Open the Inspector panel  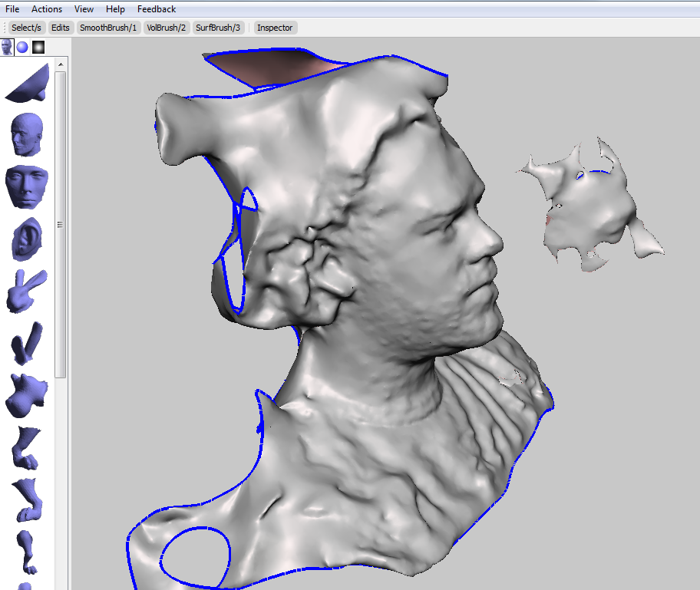tap(275, 28)
